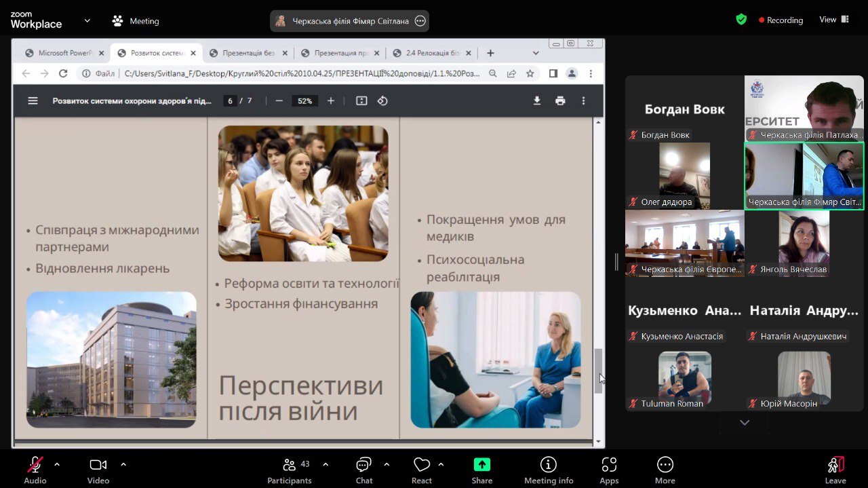Expand video options arrow next to Video

[123, 465]
